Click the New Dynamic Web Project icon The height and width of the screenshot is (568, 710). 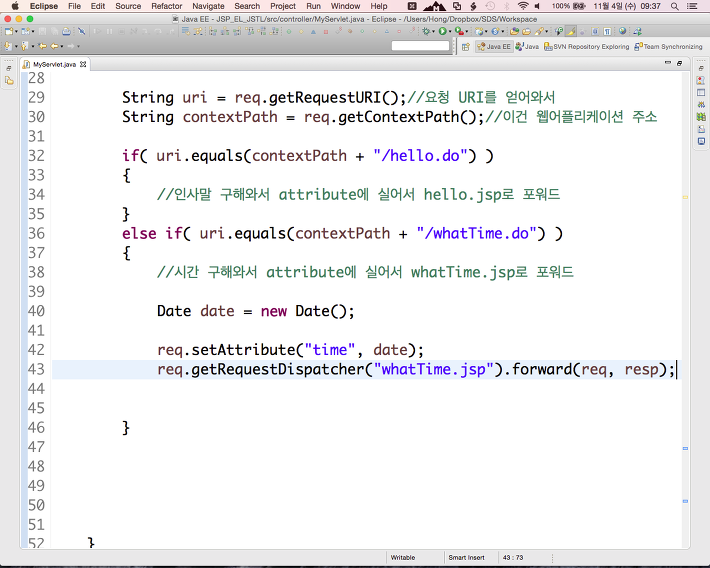479,31
